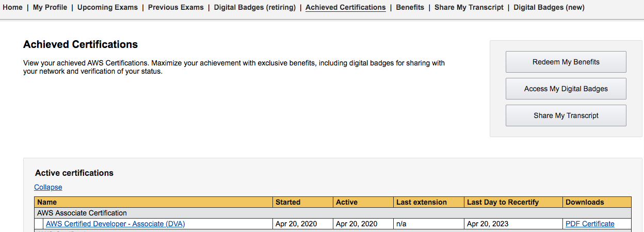Click the Active column header
Viewport: 644px width, 232px height.
click(x=363, y=202)
